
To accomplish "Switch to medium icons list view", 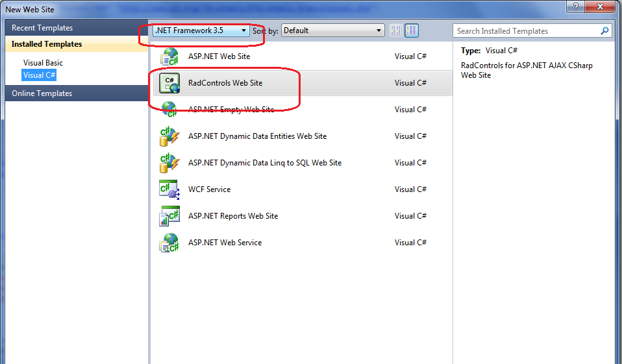I will click(x=412, y=30).
